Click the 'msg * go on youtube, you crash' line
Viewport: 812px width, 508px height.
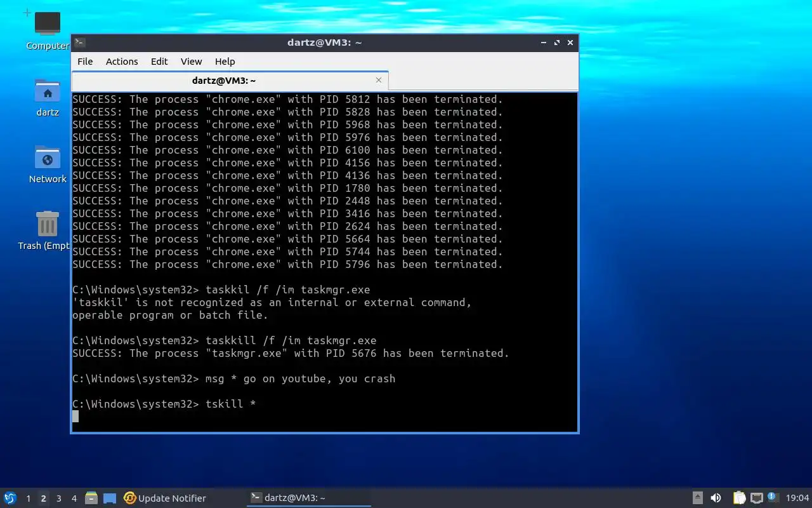234,378
